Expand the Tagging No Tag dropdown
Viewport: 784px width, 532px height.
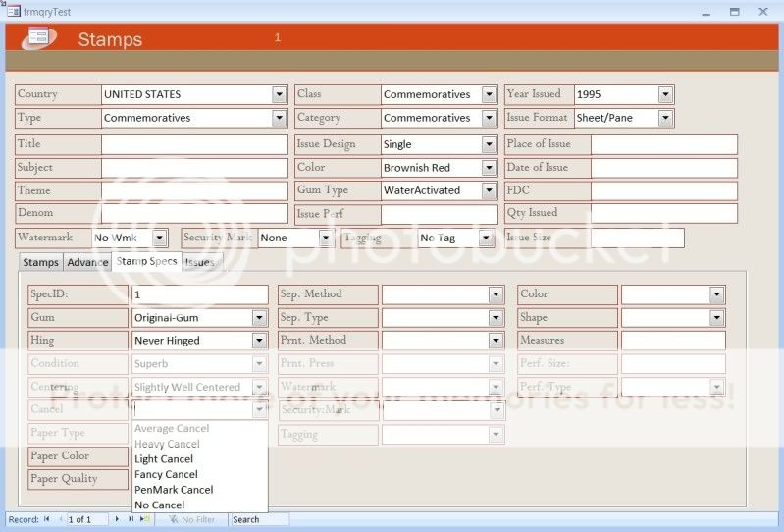click(486, 238)
